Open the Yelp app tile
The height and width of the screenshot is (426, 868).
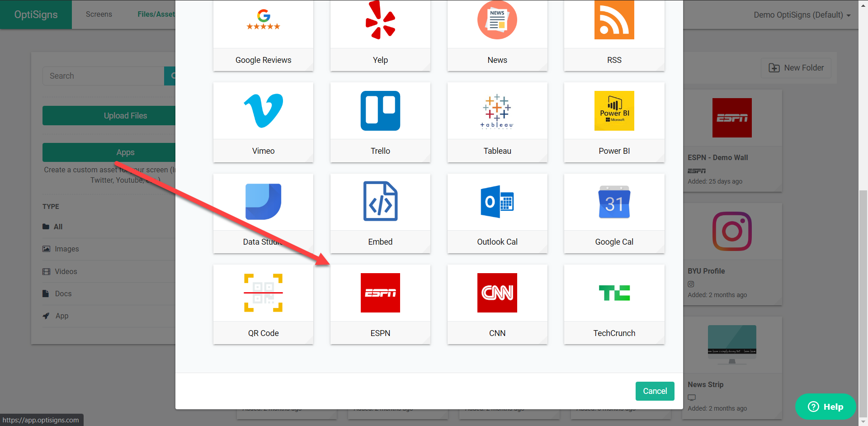point(380,35)
